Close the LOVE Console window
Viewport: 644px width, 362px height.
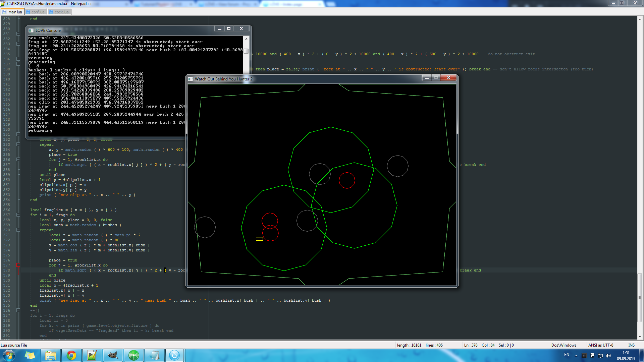pos(241,29)
